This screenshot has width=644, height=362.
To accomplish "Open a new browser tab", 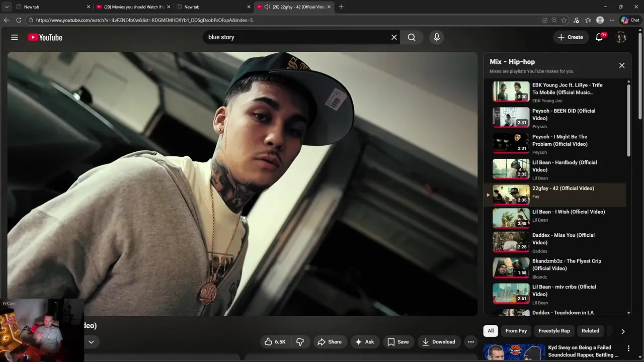I will (341, 7).
